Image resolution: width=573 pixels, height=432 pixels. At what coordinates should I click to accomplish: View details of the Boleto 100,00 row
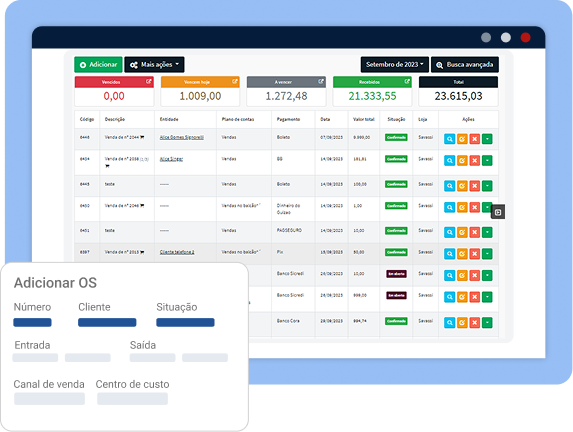point(449,186)
